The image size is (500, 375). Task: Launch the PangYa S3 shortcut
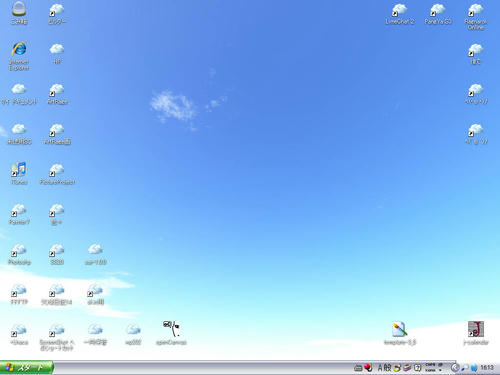click(x=438, y=9)
